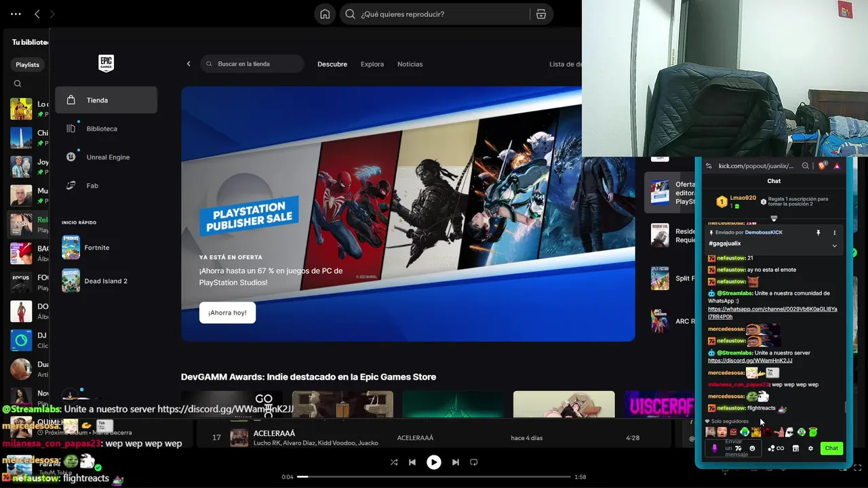Viewport: 868px width, 488px height.
Task: Open Kick chat settings gear
Action: tap(810, 448)
